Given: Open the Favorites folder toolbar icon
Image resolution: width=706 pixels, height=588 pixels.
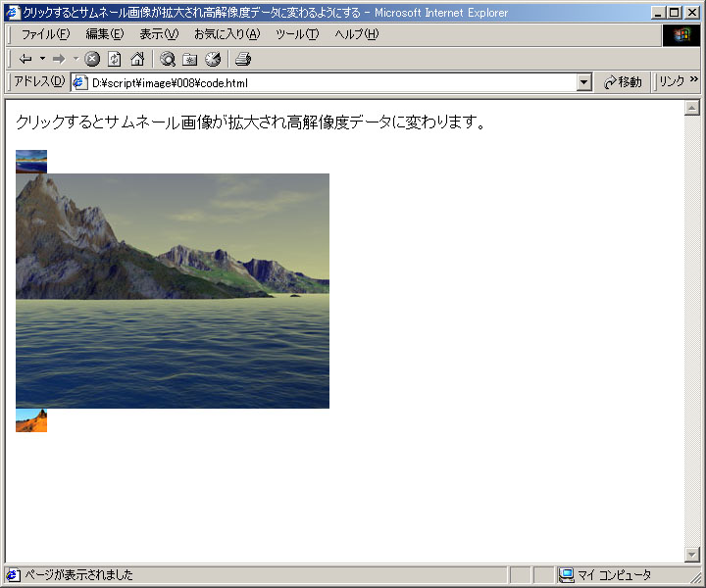Looking at the screenshot, I should 190,59.
